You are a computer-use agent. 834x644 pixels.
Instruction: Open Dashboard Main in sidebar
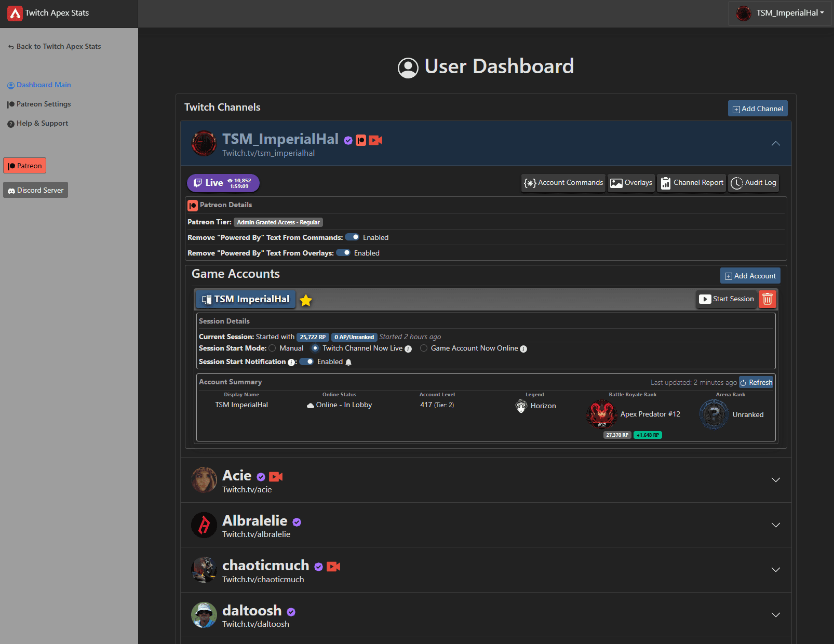39,85
